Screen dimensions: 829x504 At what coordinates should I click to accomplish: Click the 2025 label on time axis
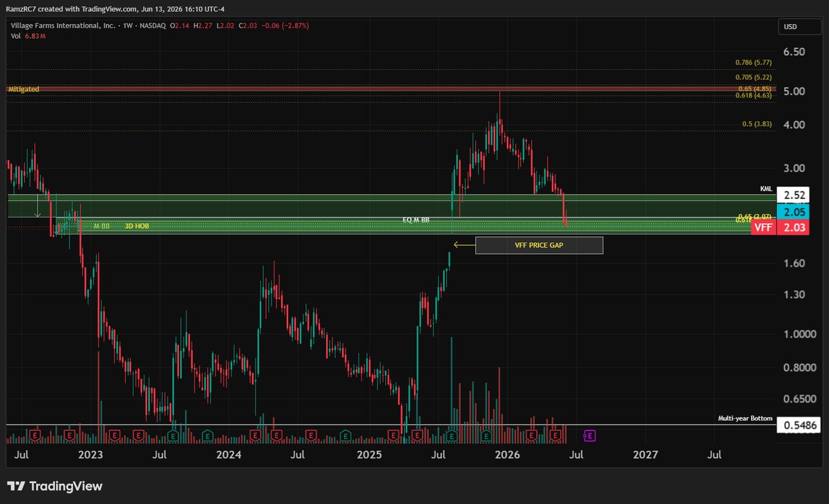370,454
